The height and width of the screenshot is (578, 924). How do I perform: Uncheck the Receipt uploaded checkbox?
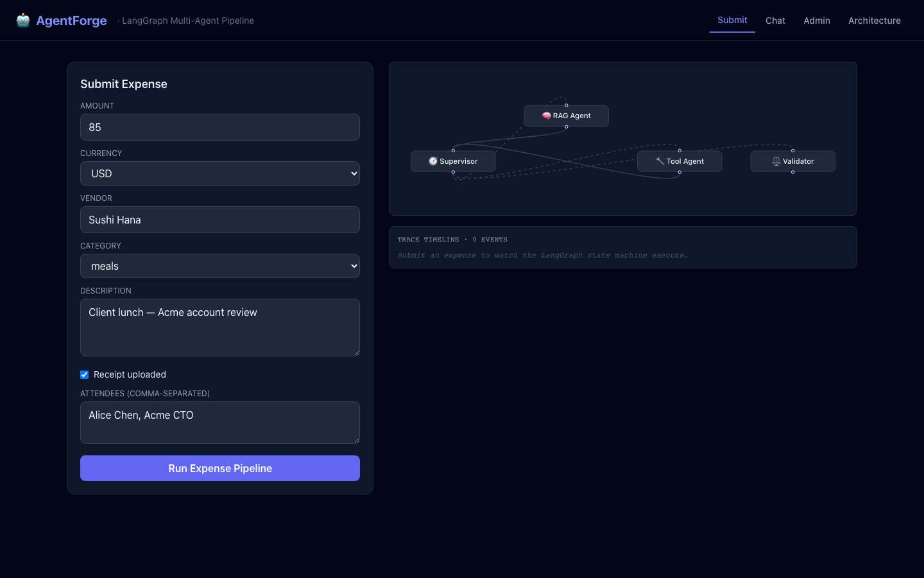84,374
